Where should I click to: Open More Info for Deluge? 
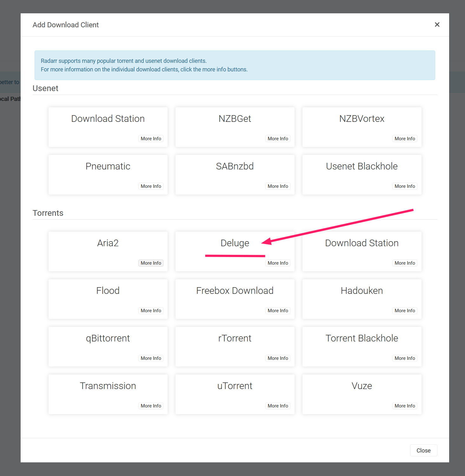coord(278,263)
